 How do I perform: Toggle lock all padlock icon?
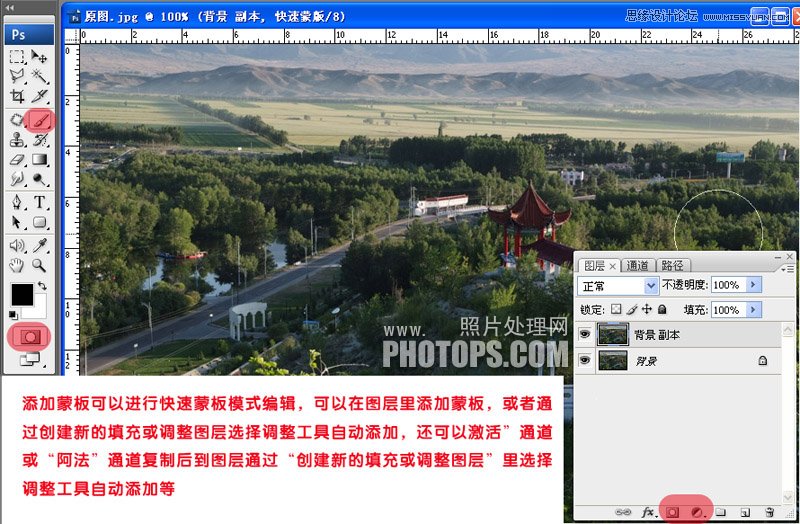[x=662, y=309]
